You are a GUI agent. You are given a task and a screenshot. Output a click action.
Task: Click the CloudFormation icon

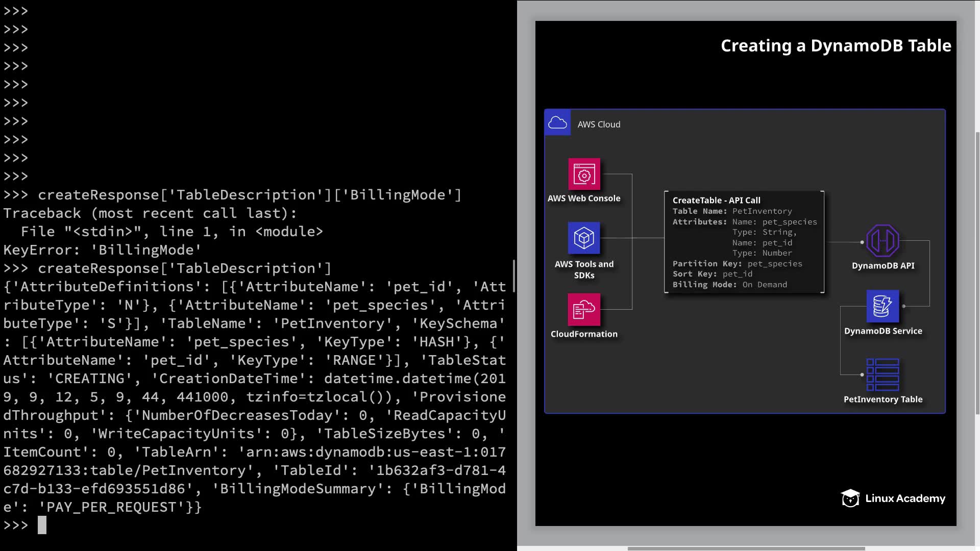click(x=584, y=309)
